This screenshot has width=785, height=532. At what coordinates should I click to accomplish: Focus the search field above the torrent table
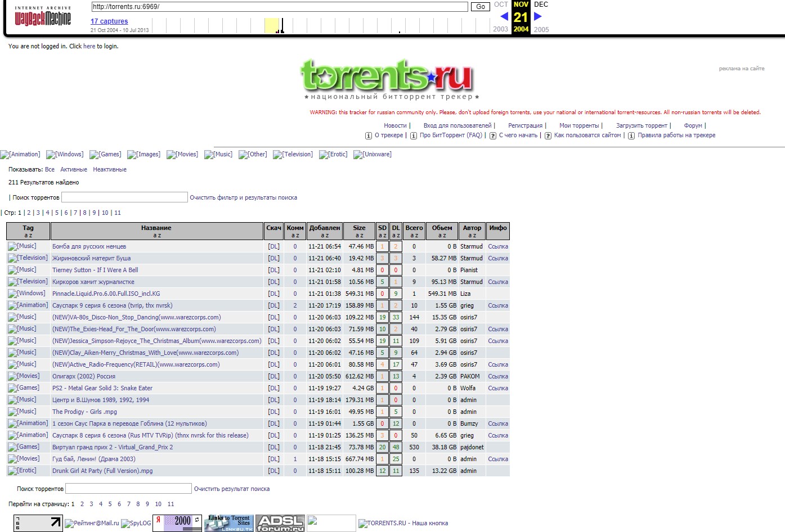pyautogui.click(x=124, y=197)
